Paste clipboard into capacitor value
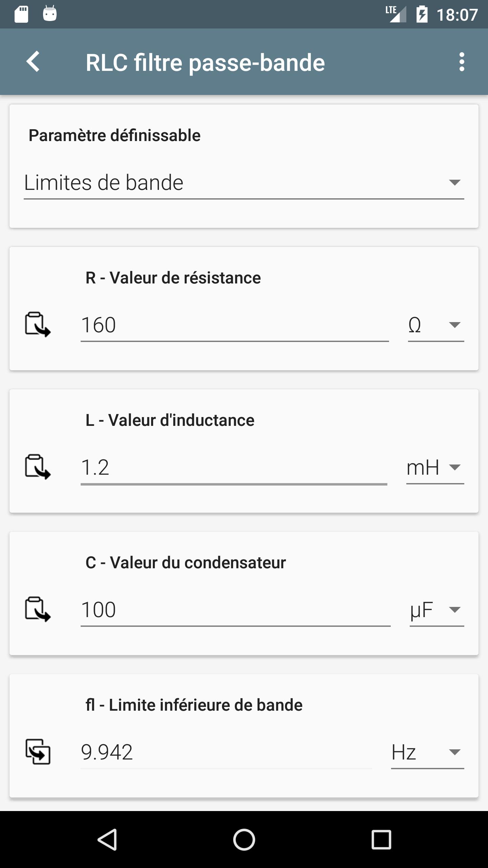Screen dimensions: 488x868 pyautogui.click(x=38, y=609)
